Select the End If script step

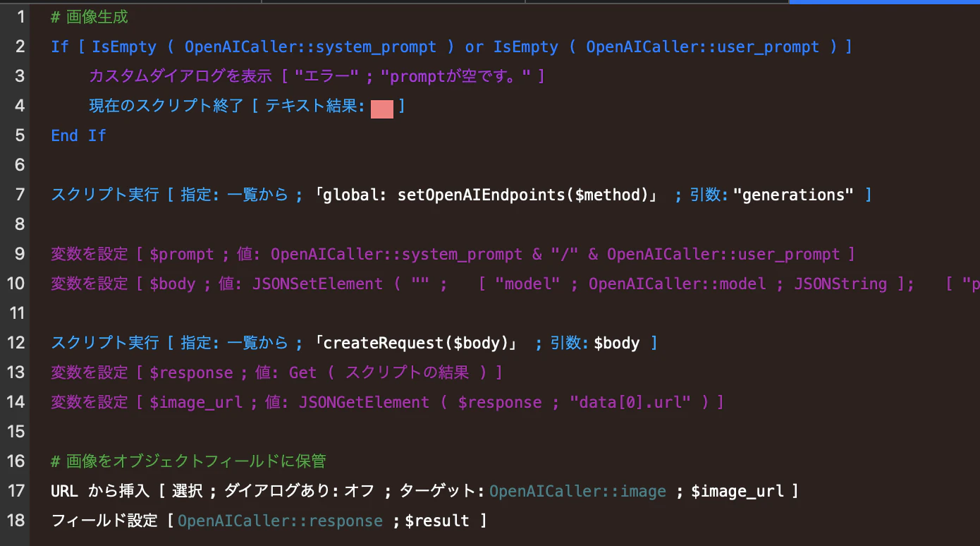point(78,135)
